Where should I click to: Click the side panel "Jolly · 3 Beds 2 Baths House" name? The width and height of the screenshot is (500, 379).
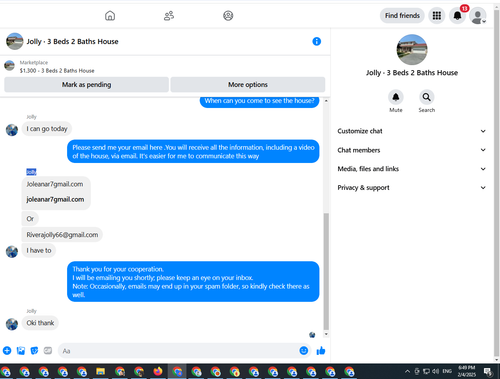coord(412,73)
